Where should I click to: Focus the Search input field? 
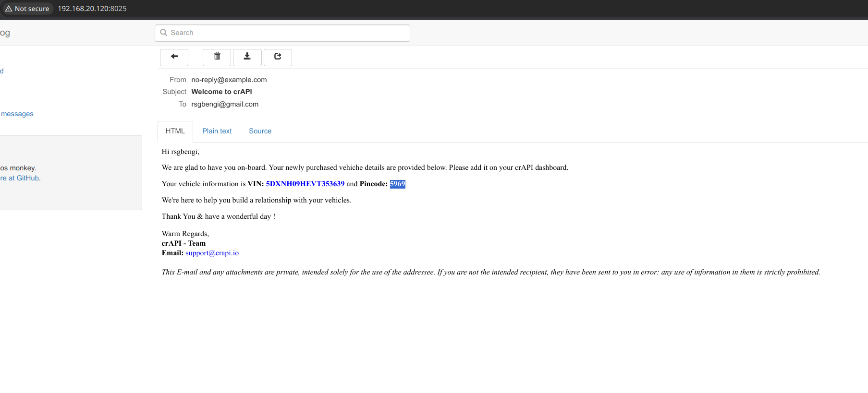point(288,33)
